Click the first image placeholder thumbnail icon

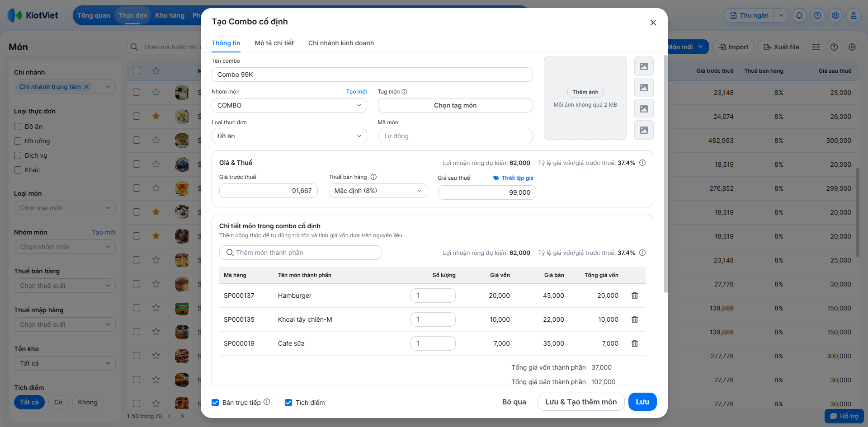[644, 66]
